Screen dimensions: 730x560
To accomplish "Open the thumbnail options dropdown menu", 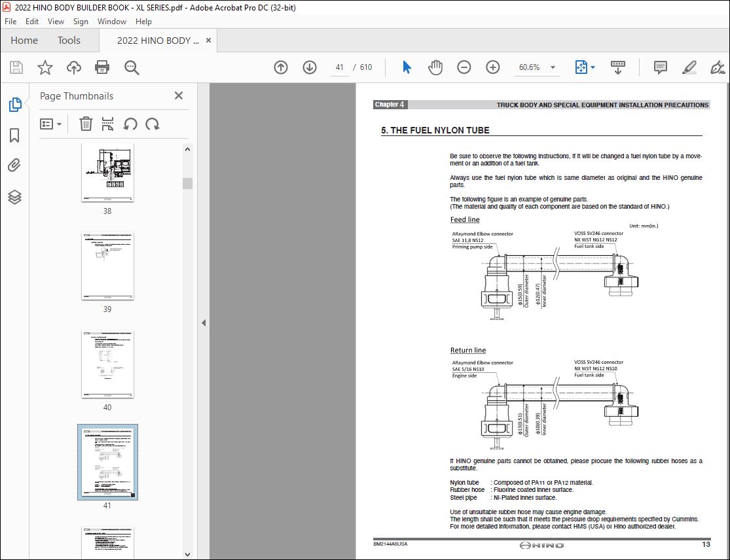I will 51,124.
